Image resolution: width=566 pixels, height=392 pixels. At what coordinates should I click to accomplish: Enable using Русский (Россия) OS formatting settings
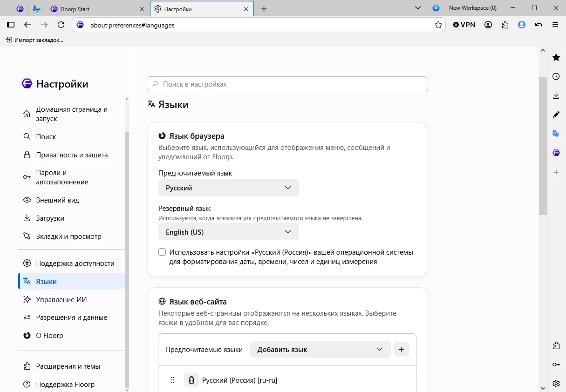162,252
